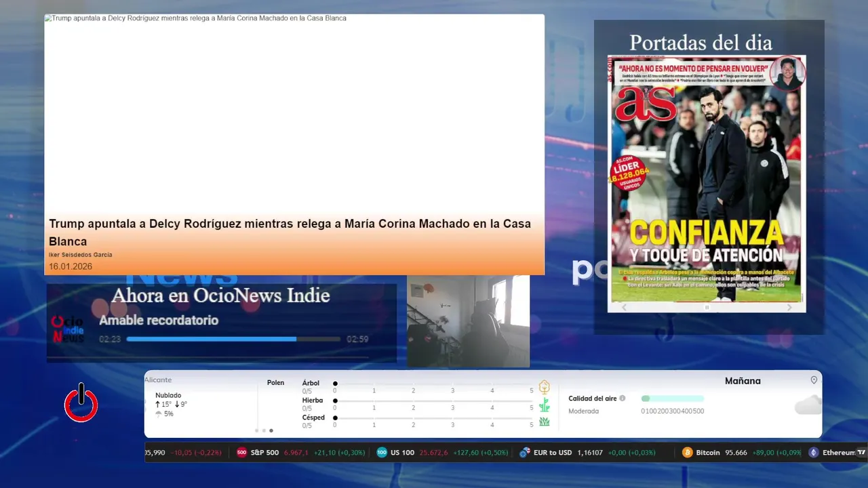The image size is (868, 488).
Task: Click the location pin in weather widget
Action: [x=814, y=380]
